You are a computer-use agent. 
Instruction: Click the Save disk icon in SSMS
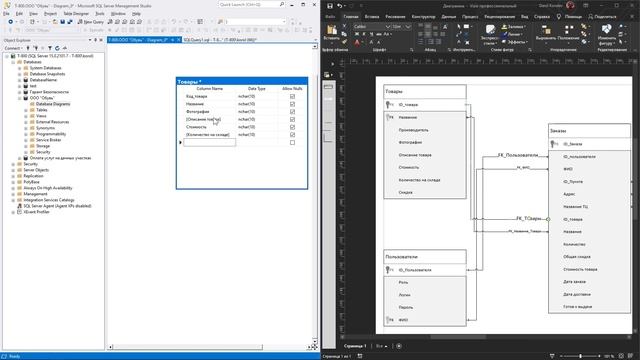tap(62, 22)
